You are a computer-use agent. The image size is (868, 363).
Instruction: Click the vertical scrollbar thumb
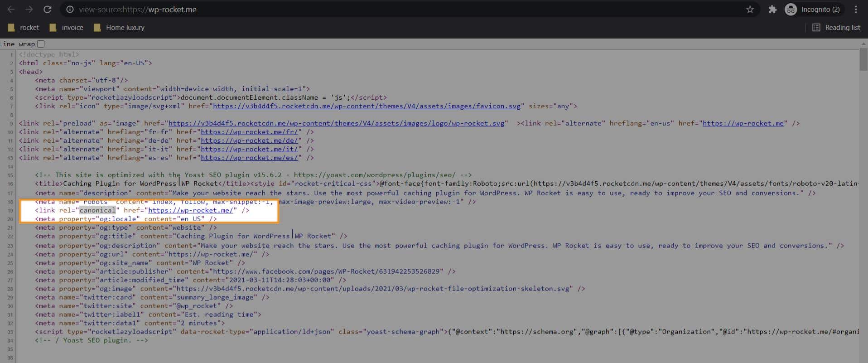pyautogui.click(x=863, y=59)
